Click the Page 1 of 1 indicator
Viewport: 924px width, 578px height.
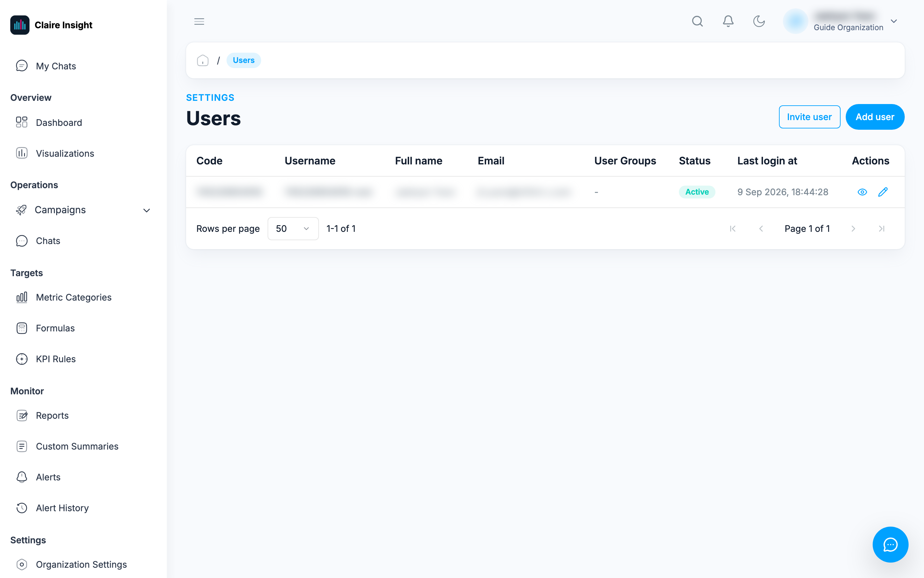click(807, 229)
